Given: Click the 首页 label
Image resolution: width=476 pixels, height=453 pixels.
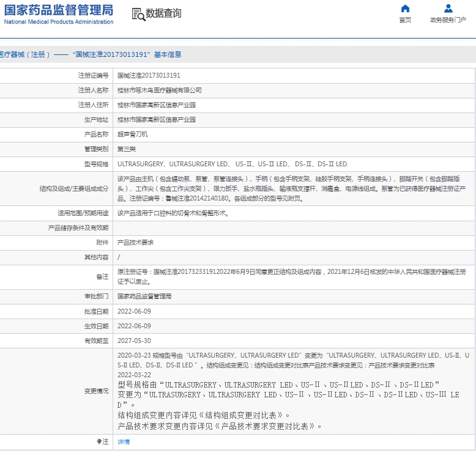Looking at the screenshot, I should point(405,20).
